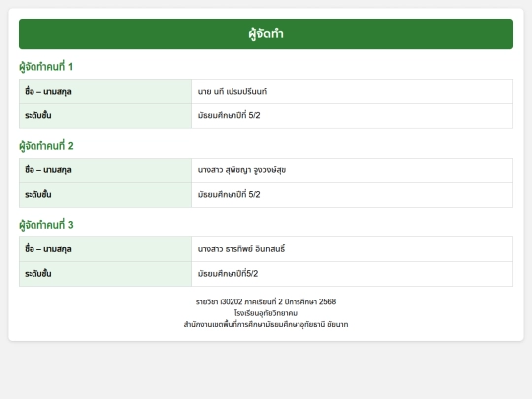The height and width of the screenshot is (399, 532).
Task: Click the name cell starting with 'นาย นที'
Action: point(352,92)
